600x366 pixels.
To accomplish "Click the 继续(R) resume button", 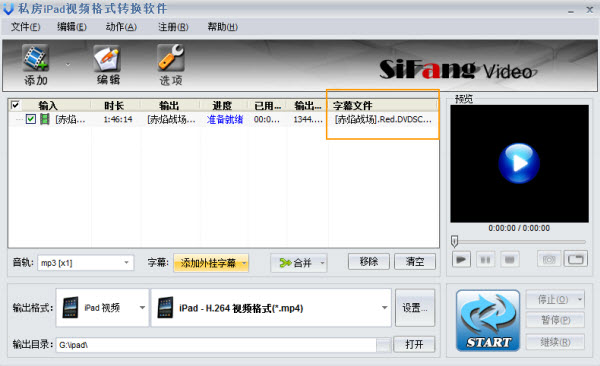I will tap(555, 341).
